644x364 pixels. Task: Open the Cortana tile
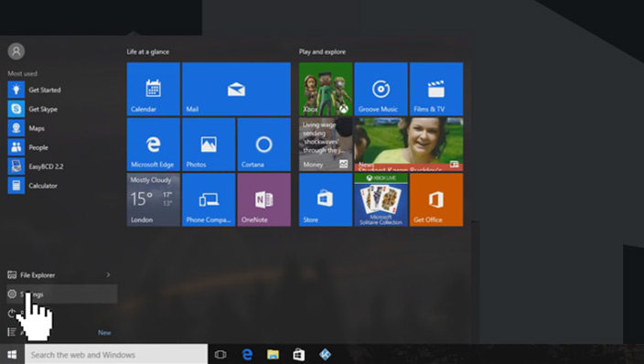coord(263,145)
